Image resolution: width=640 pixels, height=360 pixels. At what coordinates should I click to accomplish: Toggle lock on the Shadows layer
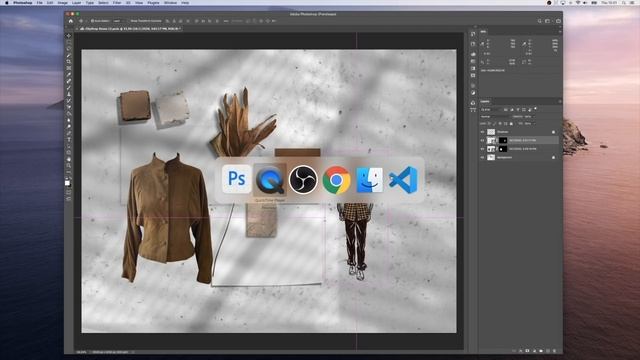[553, 132]
